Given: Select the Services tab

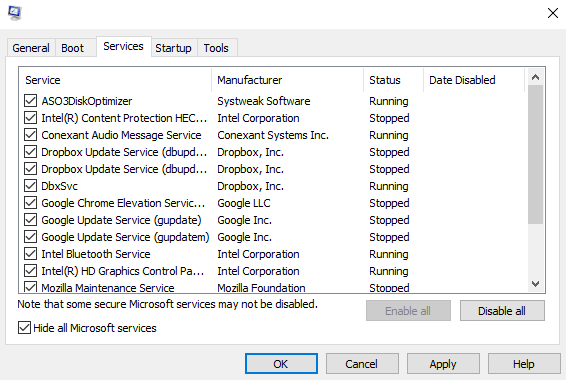Looking at the screenshot, I should [123, 46].
